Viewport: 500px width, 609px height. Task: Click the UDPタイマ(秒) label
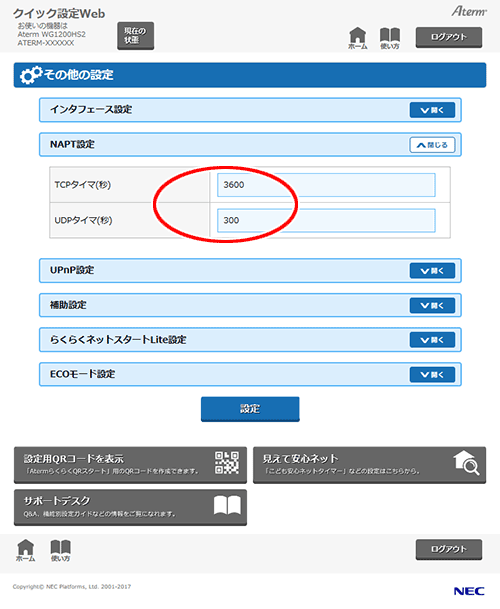(83, 221)
